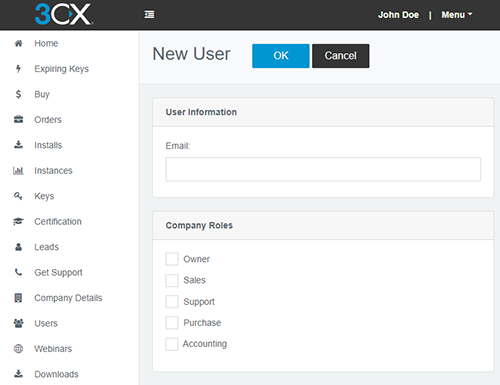Open Company Details page
Viewport: 500px width, 385px height.
68,298
